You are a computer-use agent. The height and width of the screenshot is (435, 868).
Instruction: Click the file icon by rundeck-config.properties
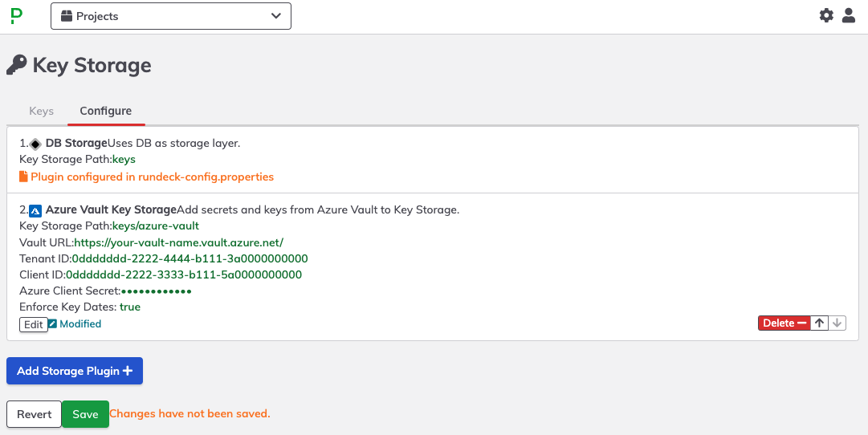pos(23,177)
